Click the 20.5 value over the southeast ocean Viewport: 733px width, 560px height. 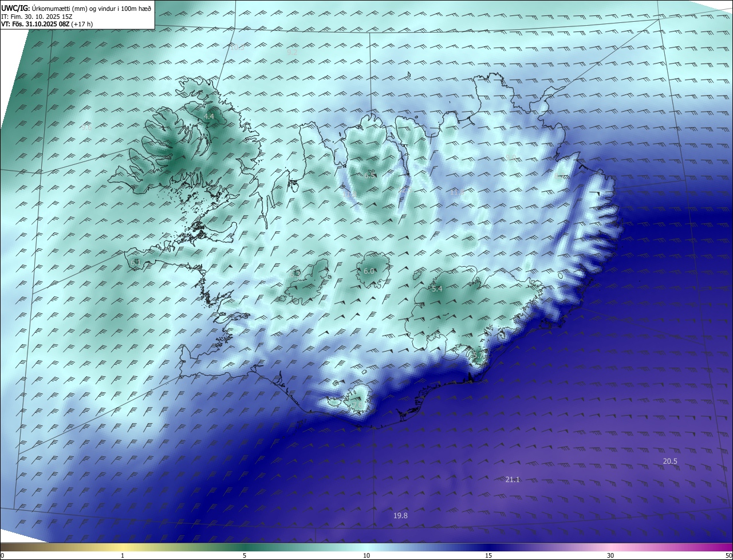(670, 462)
